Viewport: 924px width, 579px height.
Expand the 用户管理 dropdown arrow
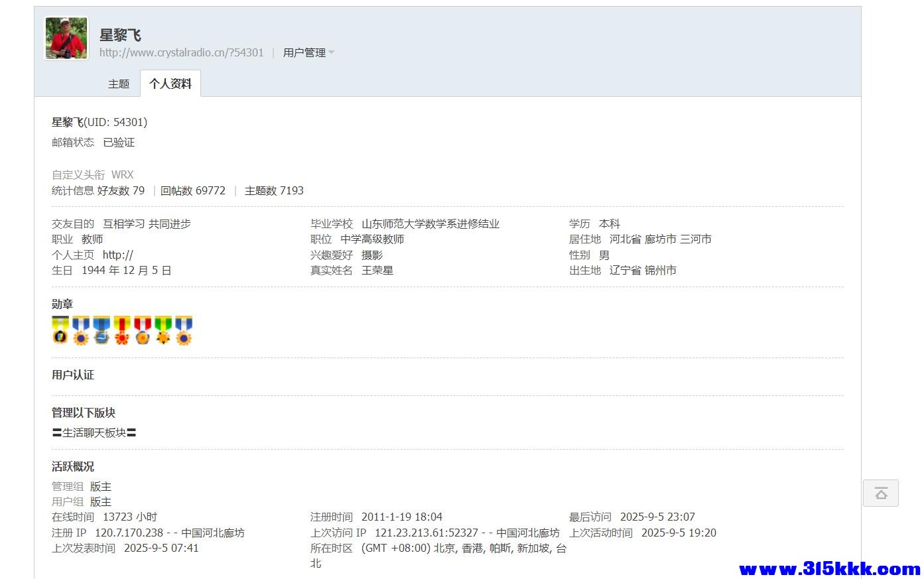click(332, 52)
